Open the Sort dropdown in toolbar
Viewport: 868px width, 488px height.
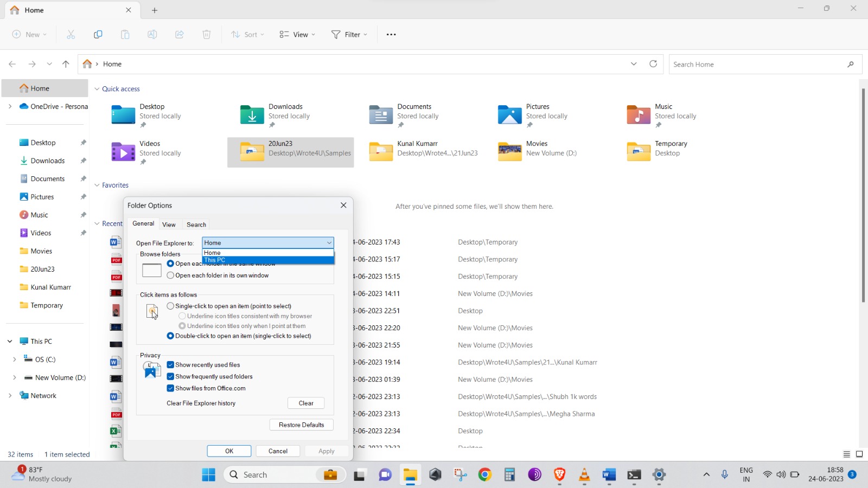coord(247,35)
